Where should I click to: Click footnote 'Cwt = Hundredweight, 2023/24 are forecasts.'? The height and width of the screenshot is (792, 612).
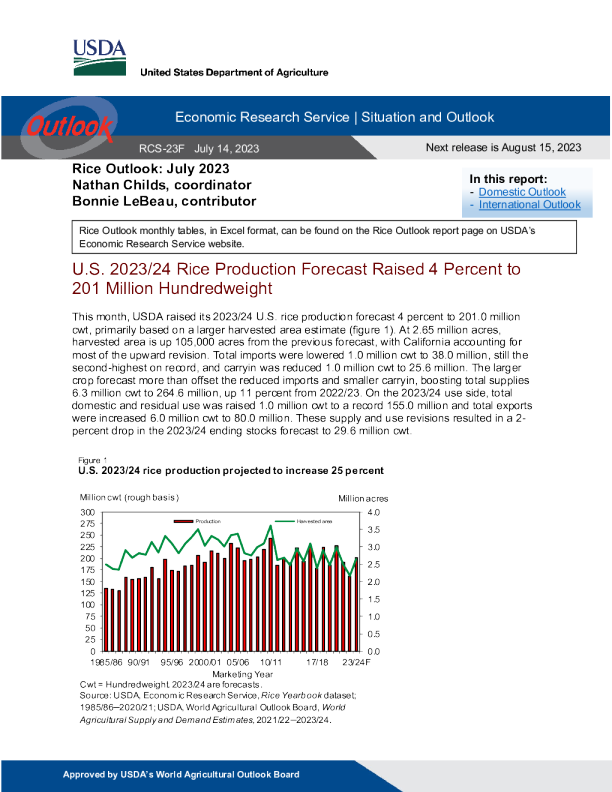(x=171, y=685)
